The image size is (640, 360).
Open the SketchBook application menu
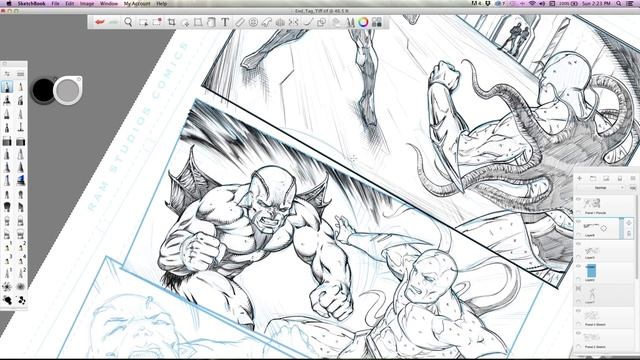(31, 3)
